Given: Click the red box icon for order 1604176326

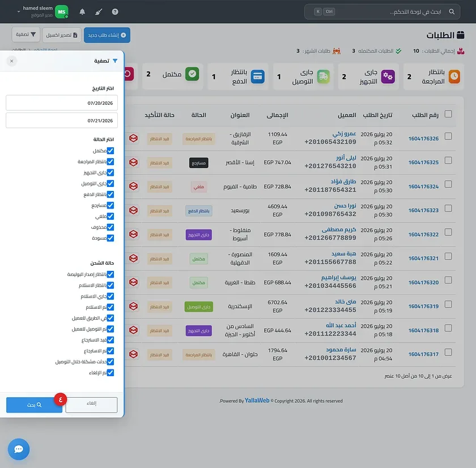Looking at the screenshot, I should tap(133, 138).
